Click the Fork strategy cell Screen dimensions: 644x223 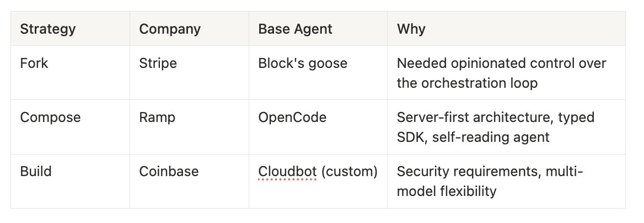tap(70, 73)
